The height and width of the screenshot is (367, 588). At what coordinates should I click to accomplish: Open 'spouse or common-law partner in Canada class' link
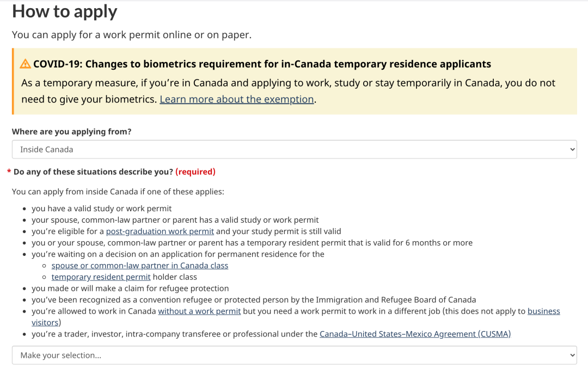(x=140, y=266)
